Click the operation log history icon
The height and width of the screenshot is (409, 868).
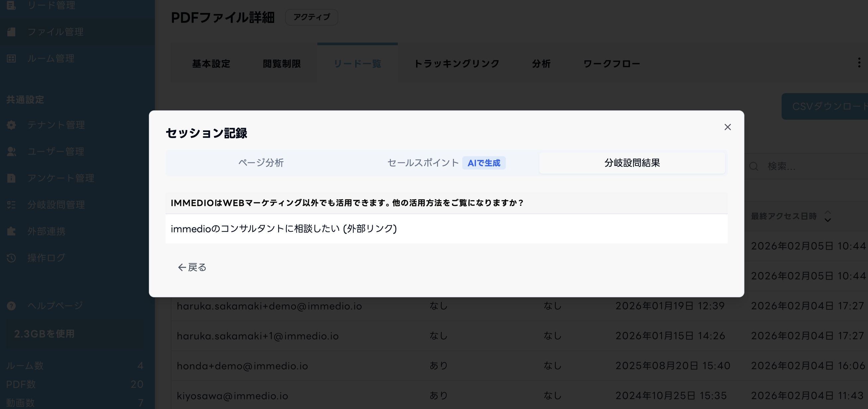point(11,258)
